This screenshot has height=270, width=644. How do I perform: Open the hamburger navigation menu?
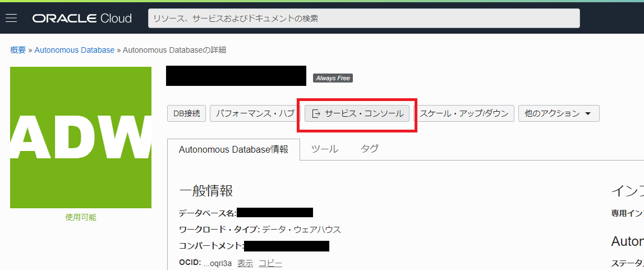(x=11, y=18)
